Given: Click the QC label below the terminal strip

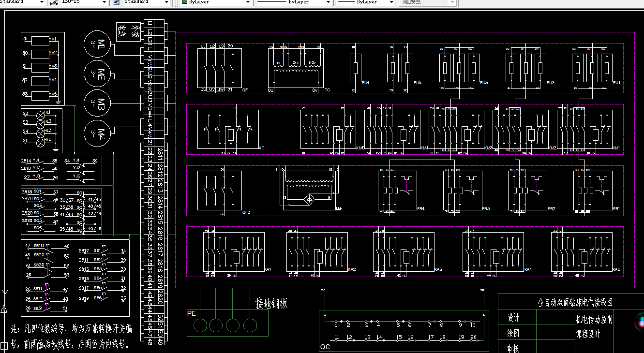Looking at the screenshot, I should 324,347.
